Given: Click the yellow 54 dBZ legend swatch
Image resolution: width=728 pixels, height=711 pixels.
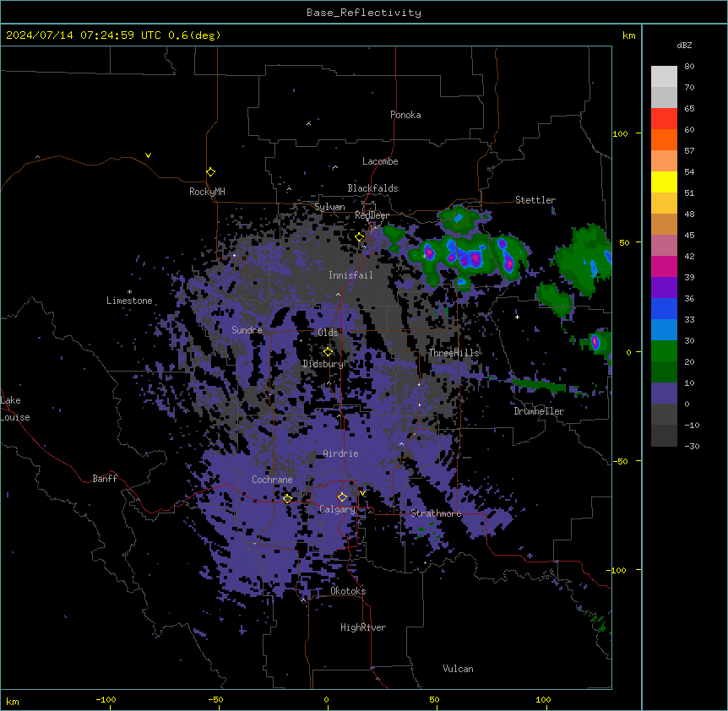Looking at the screenshot, I should [x=664, y=182].
